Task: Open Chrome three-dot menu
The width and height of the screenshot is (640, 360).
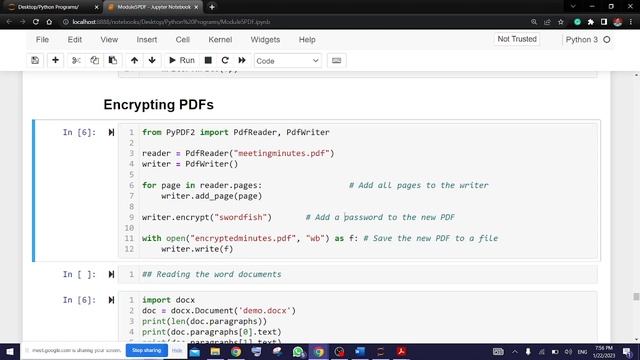Action: click(631, 22)
